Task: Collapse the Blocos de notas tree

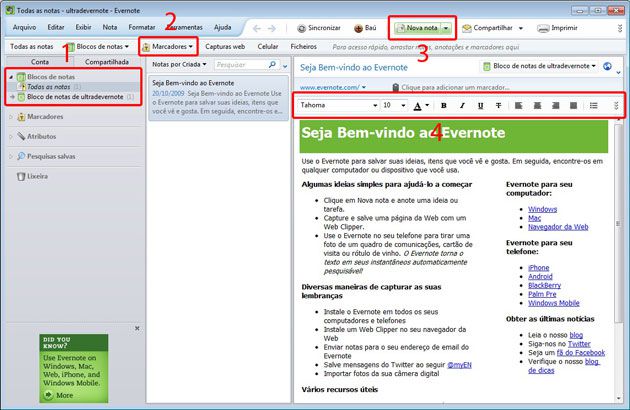Action: (x=11, y=76)
